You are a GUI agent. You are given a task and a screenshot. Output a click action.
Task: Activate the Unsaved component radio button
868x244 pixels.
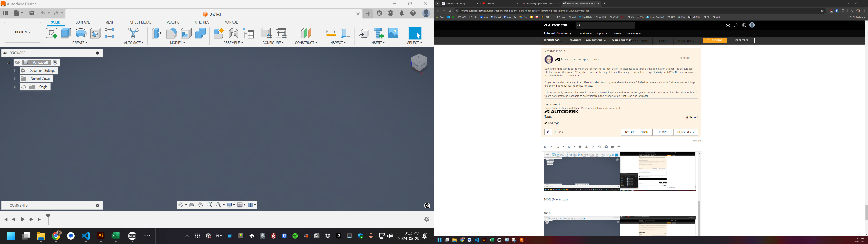click(x=55, y=62)
